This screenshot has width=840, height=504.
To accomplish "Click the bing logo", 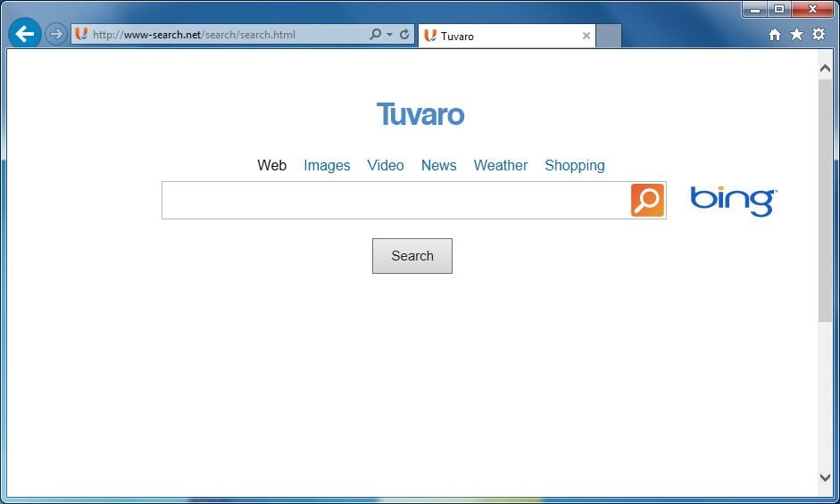I will 734,202.
